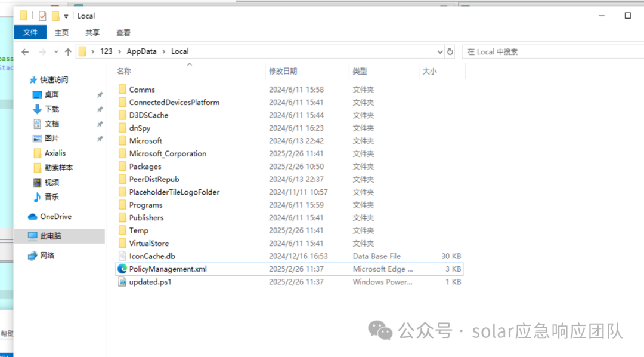The height and width of the screenshot is (357, 644).
Task: Click the 123 breadcrumb segment
Action: tap(106, 51)
